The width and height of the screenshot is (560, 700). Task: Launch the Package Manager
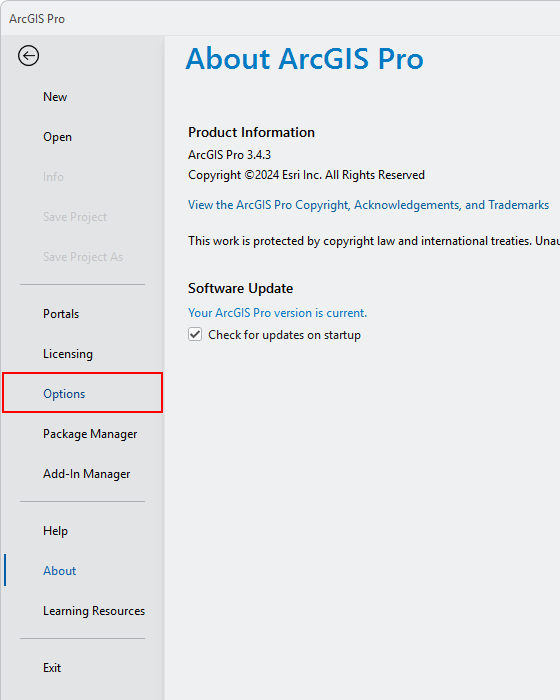coord(90,434)
